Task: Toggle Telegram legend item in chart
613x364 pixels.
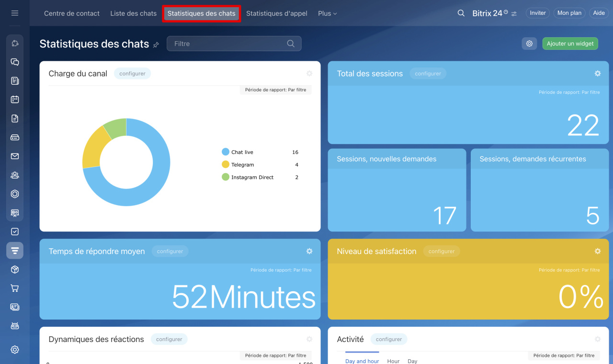Action: click(242, 165)
